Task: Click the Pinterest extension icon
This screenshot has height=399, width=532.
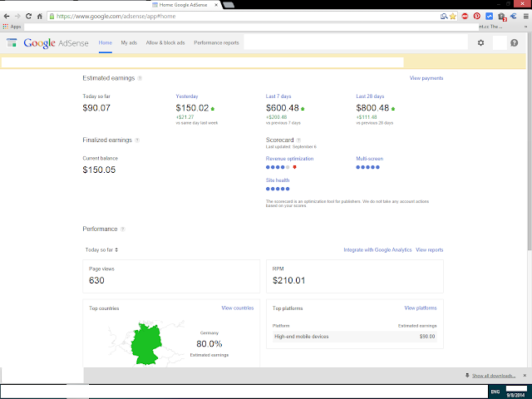Action: 477,16
